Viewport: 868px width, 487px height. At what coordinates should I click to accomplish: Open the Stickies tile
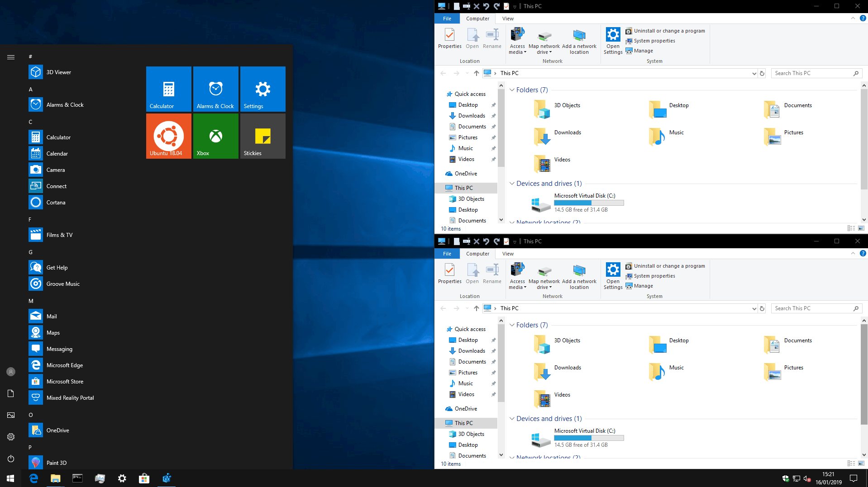tap(262, 136)
